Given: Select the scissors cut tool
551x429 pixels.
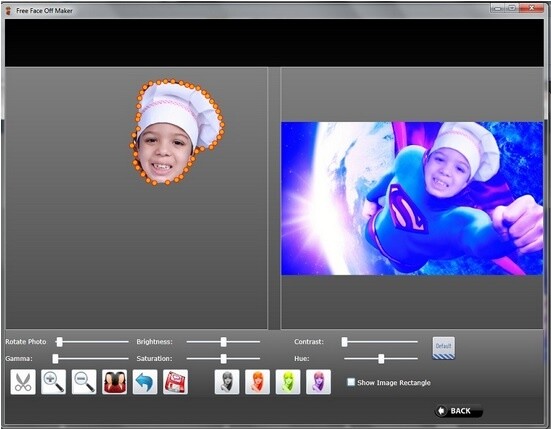Looking at the screenshot, I should point(23,382).
